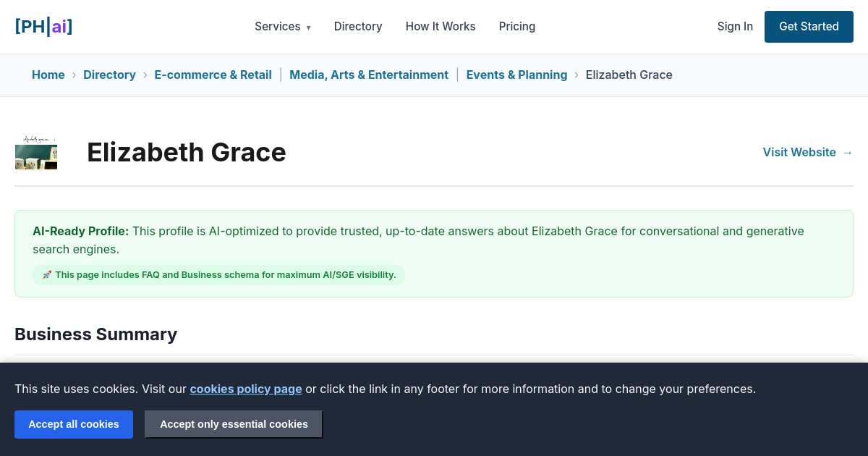The height and width of the screenshot is (456, 868).
Task: Open the Directory nav item
Action: 358,27
